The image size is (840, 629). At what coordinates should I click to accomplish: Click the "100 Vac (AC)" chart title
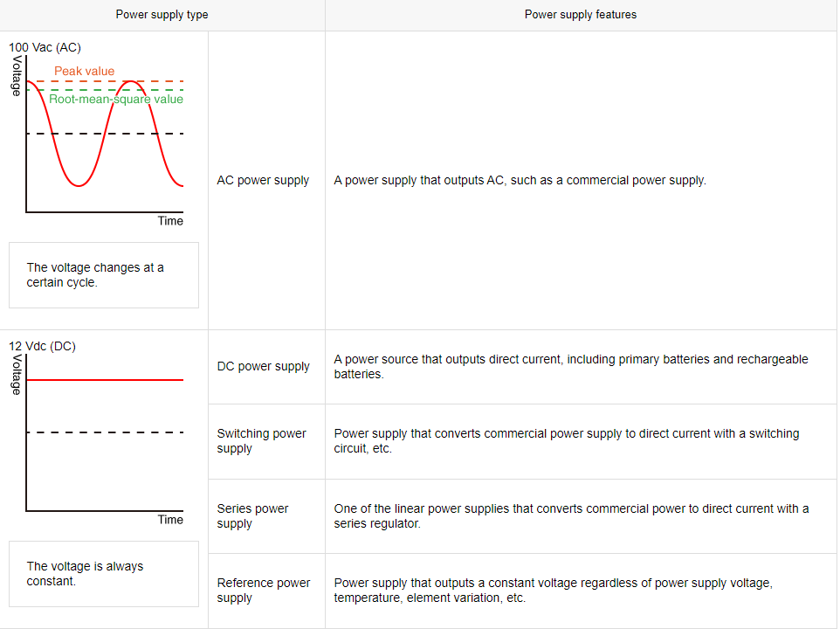click(45, 47)
